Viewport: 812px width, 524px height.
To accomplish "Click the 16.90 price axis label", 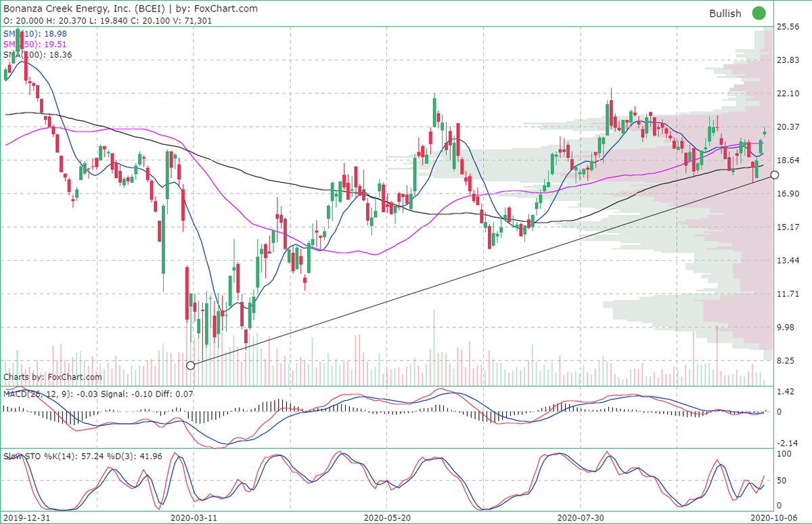I will tap(789, 194).
